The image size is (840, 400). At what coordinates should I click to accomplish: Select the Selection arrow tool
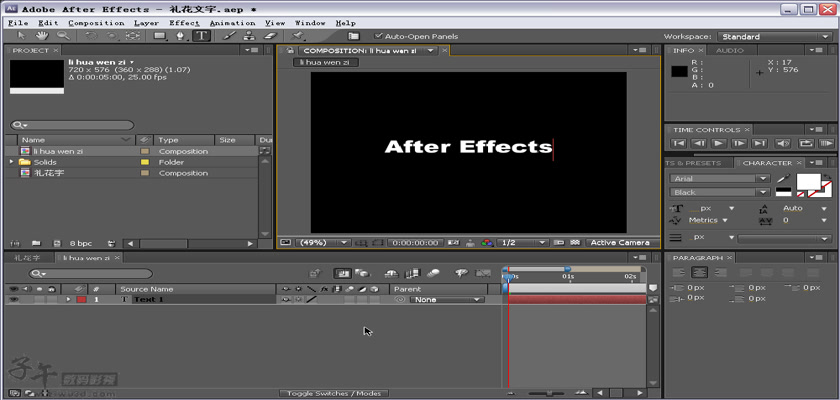pyautogui.click(x=21, y=36)
